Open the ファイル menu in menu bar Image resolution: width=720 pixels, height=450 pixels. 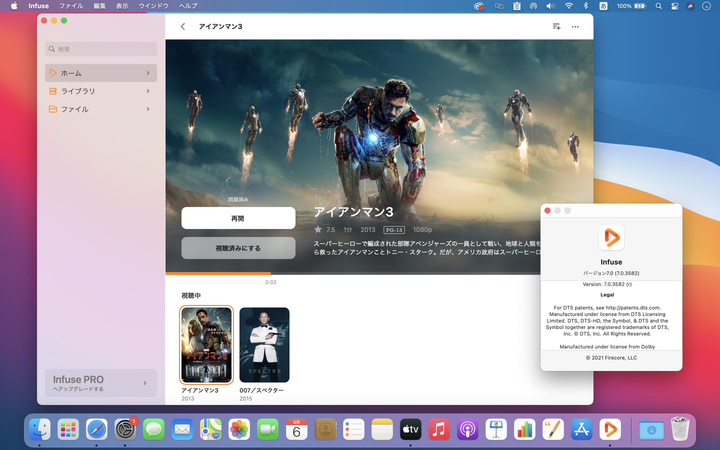coord(71,6)
